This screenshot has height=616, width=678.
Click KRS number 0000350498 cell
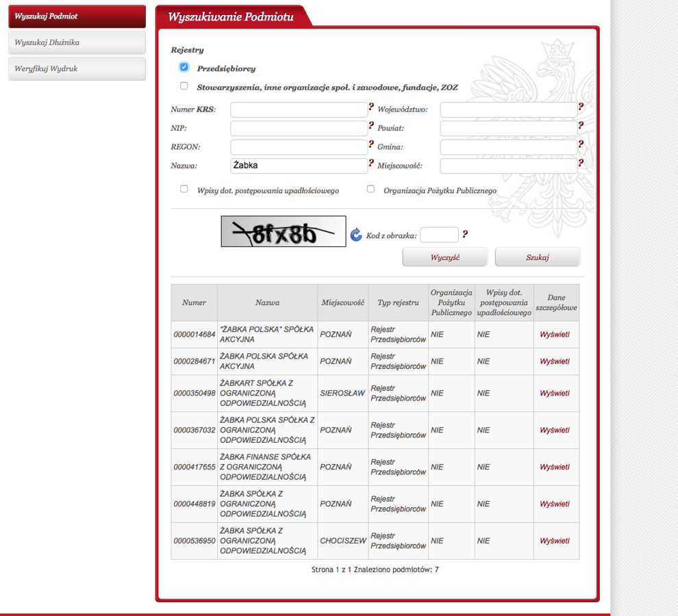[x=194, y=394]
